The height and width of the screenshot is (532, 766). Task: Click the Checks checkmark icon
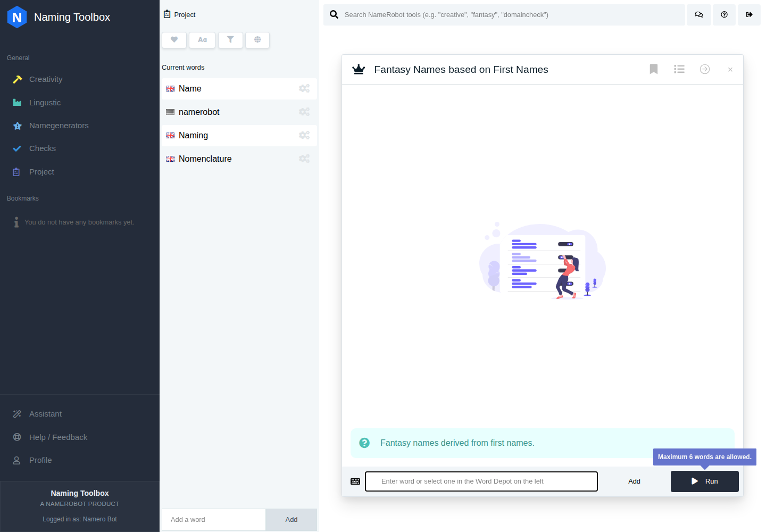(x=17, y=148)
